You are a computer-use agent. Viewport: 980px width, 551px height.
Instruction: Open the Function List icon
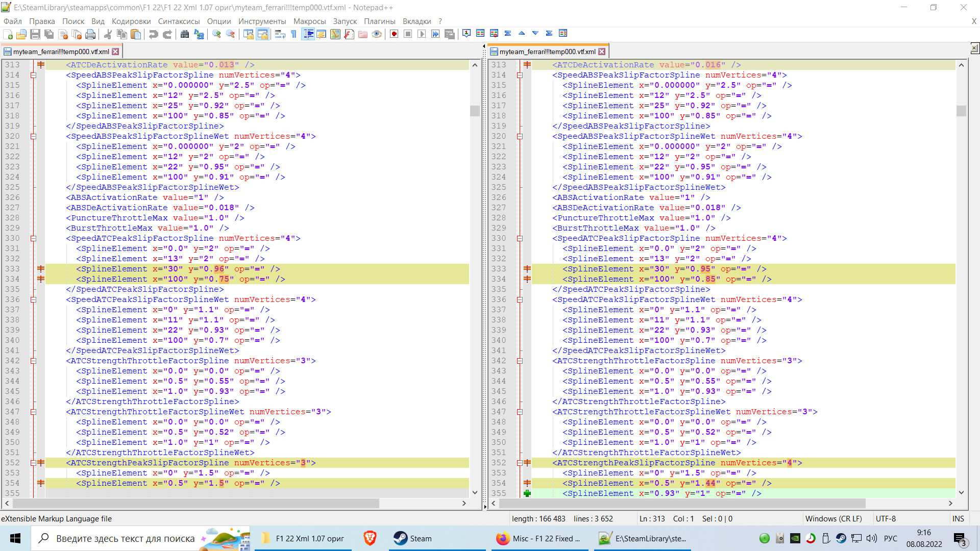[349, 34]
